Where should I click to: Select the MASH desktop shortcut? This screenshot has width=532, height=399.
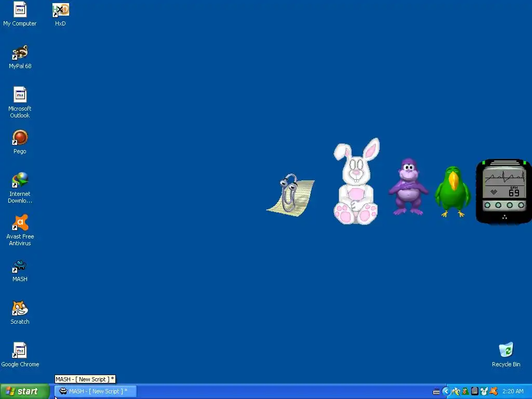coord(20,271)
